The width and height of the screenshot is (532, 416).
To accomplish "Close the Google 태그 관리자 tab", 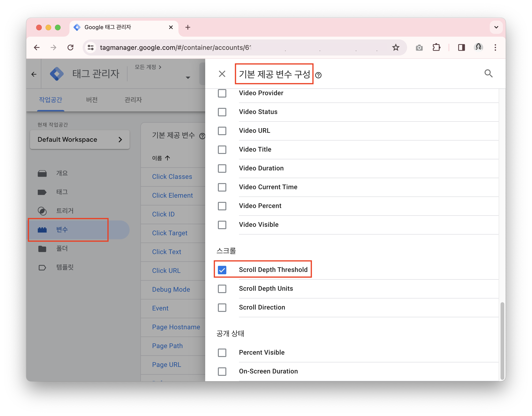I will pos(171,27).
